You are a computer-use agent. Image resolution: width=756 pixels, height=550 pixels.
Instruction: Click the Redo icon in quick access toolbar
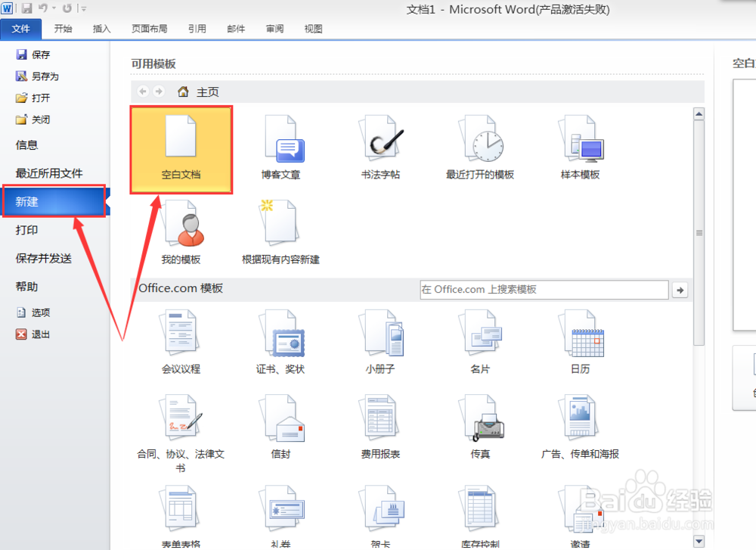[67, 8]
